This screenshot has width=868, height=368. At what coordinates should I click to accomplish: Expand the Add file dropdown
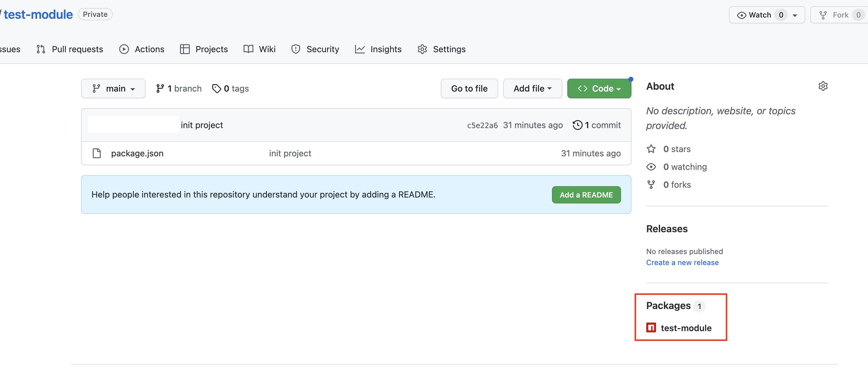coord(532,89)
